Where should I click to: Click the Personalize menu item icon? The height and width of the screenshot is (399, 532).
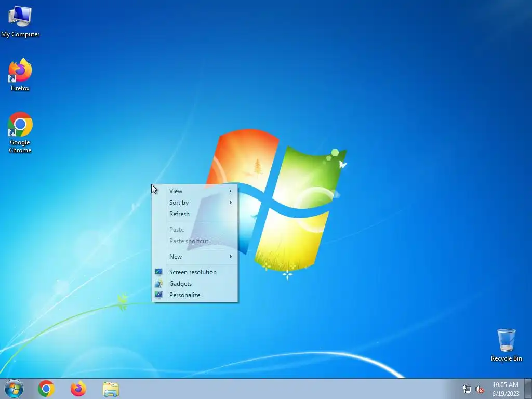coord(158,295)
